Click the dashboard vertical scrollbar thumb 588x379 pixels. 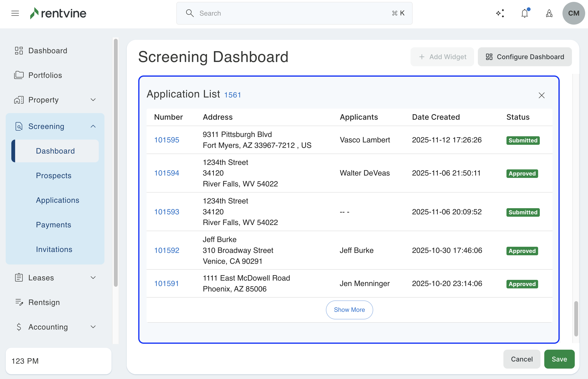point(576,319)
